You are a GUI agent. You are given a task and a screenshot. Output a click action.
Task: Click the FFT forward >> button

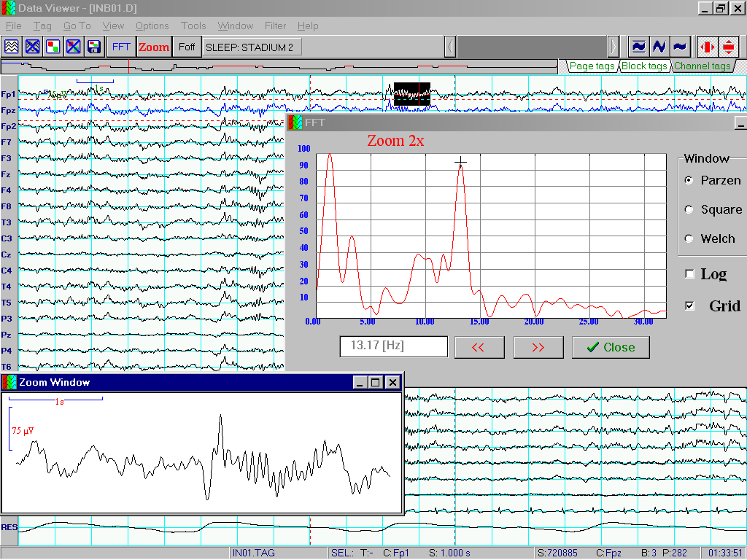pyautogui.click(x=538, y=347)
